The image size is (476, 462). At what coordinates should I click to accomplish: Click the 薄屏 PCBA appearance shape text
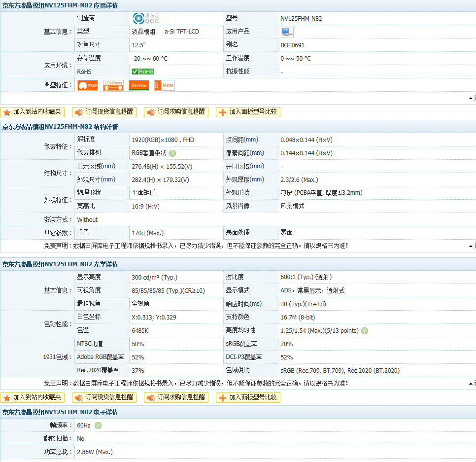pyautogui.click(x=321, y=193)
